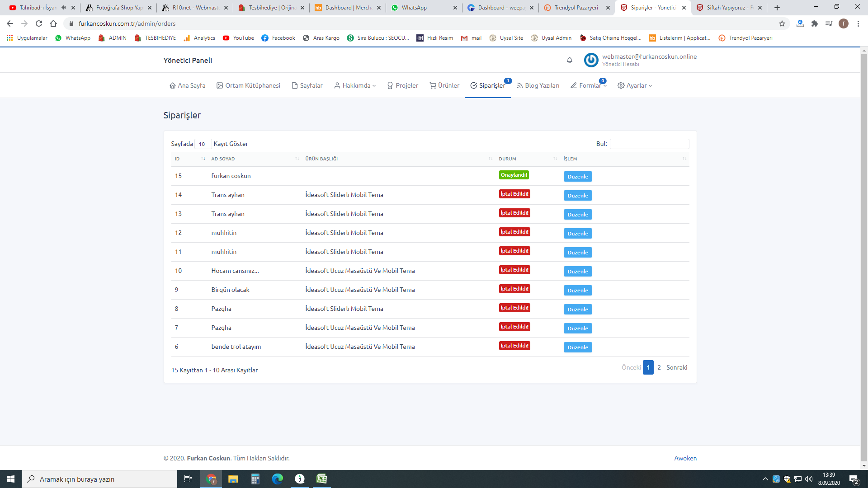The height and width of the screenshot is (488, 868).
Task: Click the user avatar power icon
Action: coord(591,60)
